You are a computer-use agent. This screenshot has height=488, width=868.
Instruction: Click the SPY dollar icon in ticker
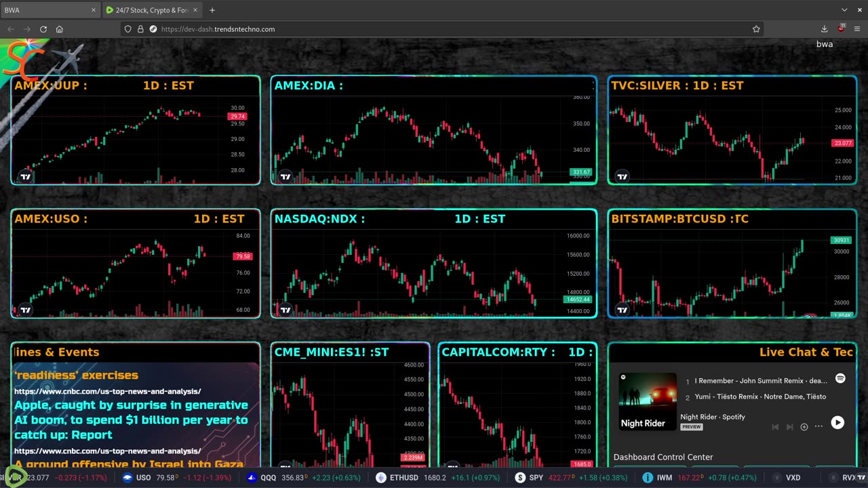520,478
